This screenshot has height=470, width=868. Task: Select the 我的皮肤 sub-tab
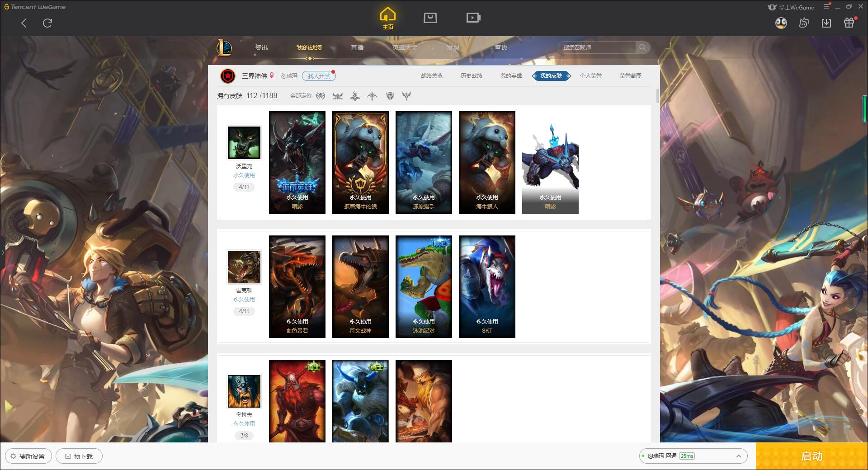pyautogui.click(x=551, y=76)
